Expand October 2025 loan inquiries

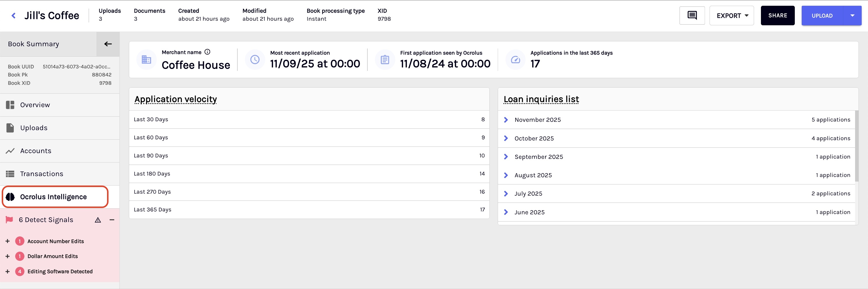click(506, 138)
